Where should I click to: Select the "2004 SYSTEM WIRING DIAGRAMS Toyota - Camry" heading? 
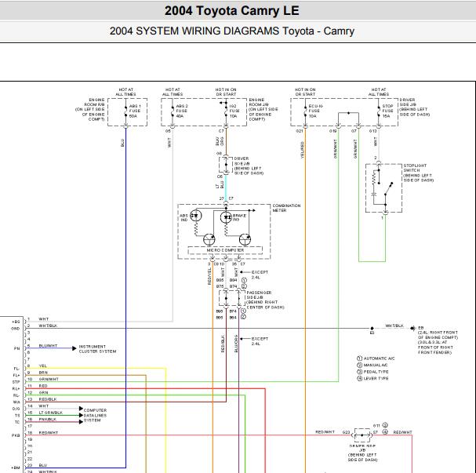click(x=232, y=31)
